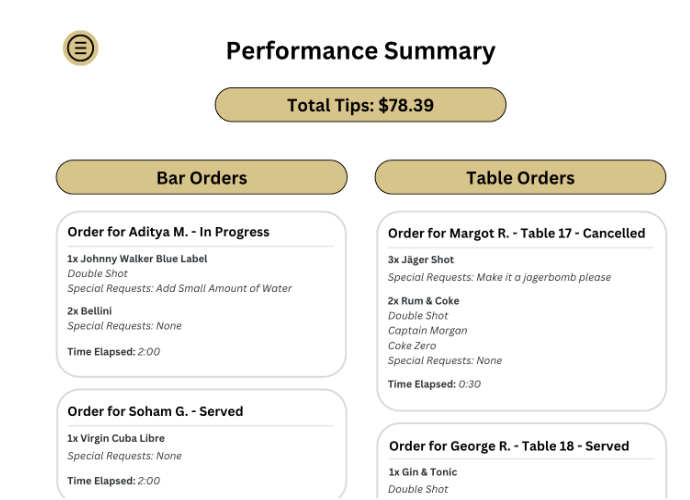
Task: Select the Bar Orders header
Action: [x=201, y=178]
